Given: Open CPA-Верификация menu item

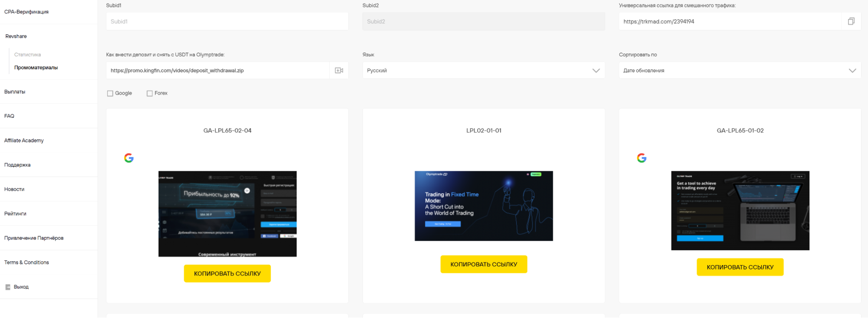Looking at the screenshot, I should [x=26, y=12].
